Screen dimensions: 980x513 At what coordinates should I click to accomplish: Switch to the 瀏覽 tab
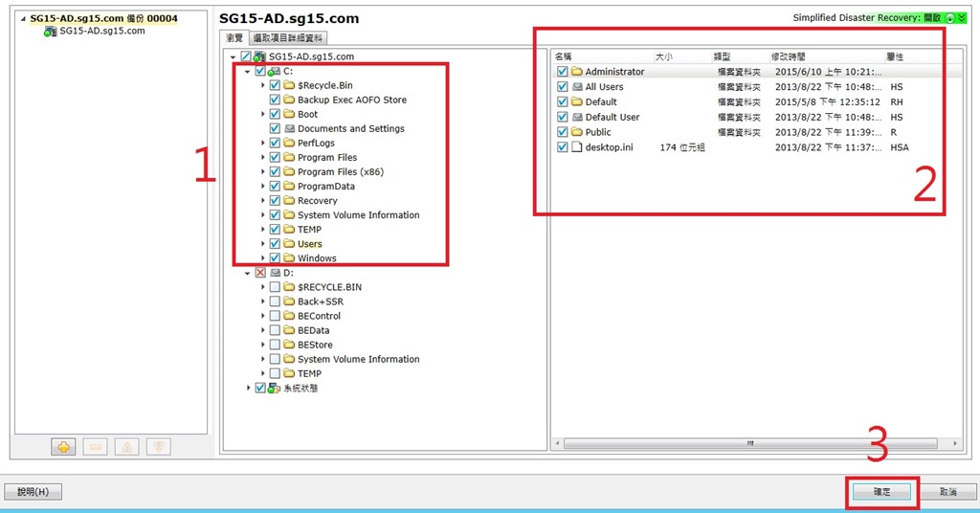point(234,38)
